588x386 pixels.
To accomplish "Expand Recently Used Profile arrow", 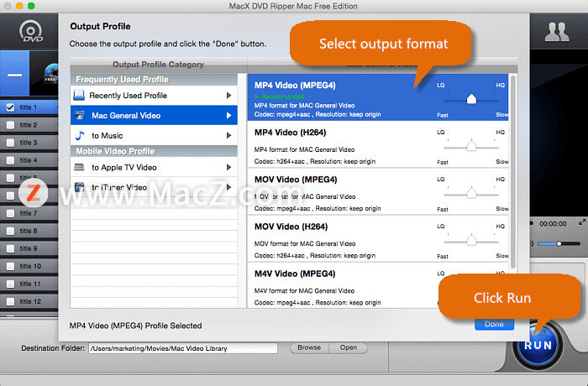I will pos(228,96).
